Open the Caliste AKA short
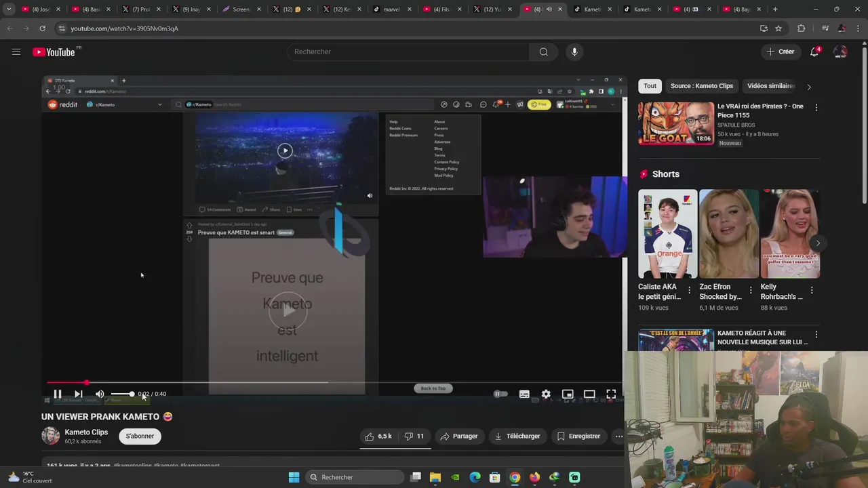 (667, 234)
